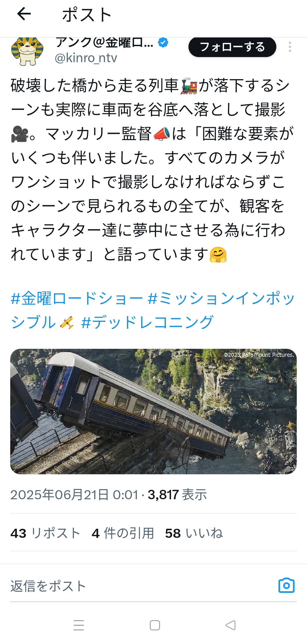
Task: Tap the blue verified badge
Action: coord(163,43)
